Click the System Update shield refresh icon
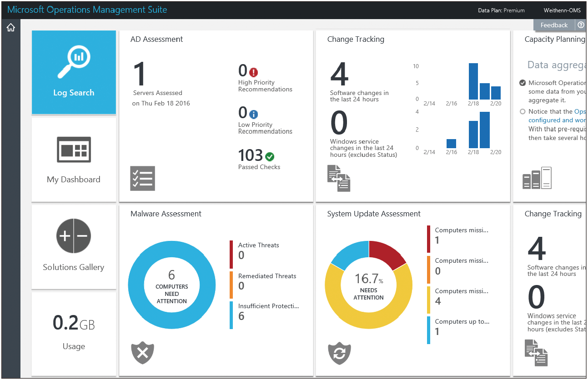588x380 pixels. pos(340,353)
